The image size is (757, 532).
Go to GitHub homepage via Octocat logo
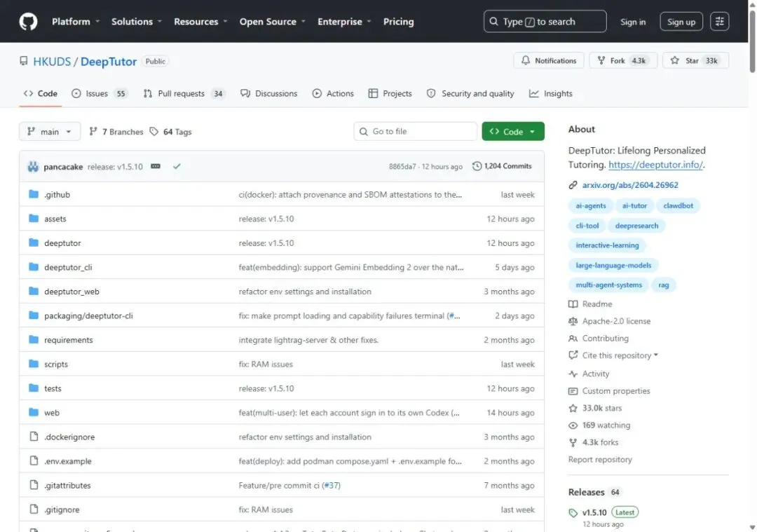(x=28, y=22)
